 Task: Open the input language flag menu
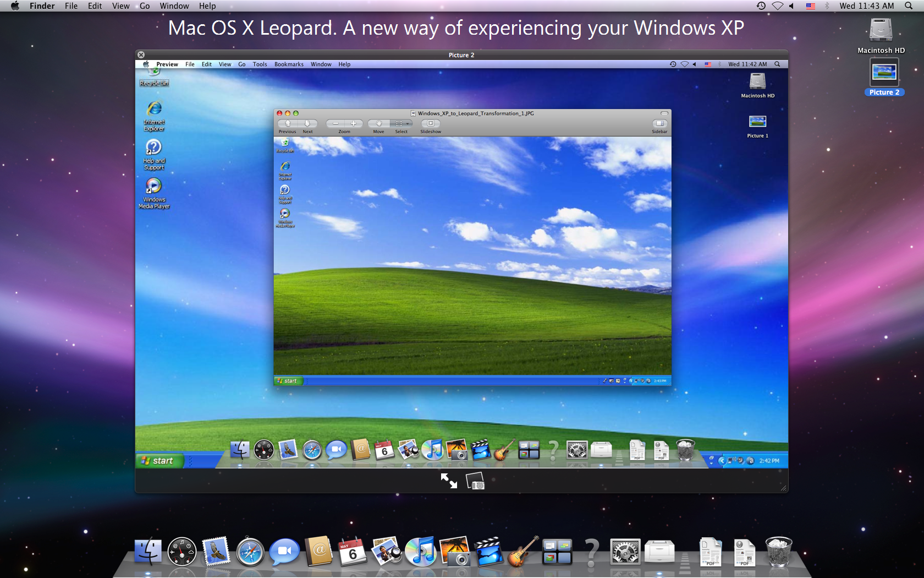tap(810, 6)
